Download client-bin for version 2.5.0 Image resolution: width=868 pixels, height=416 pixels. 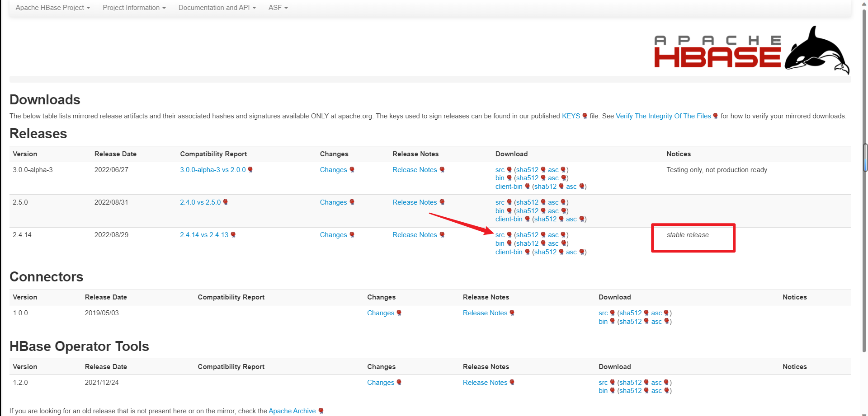click(509, 219)
